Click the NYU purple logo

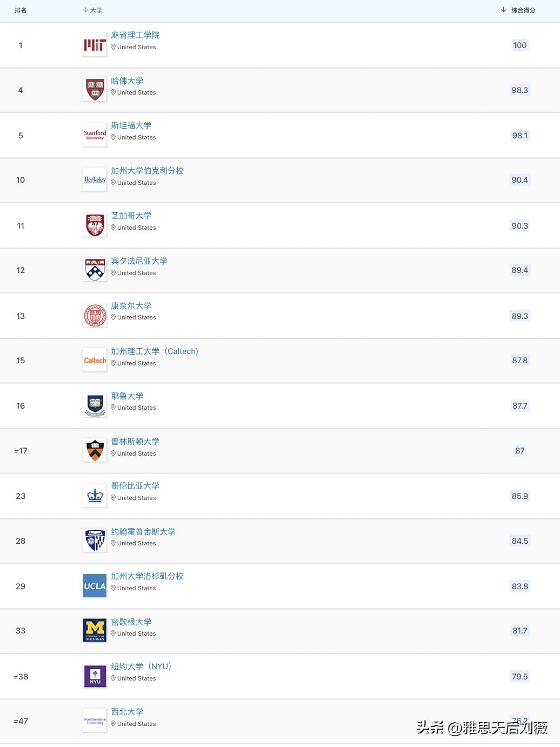click(95, 676)
